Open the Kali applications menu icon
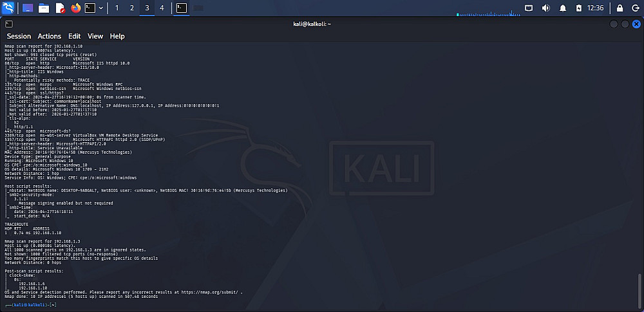This screenshot has height=312, width=644. pos(8,8)
